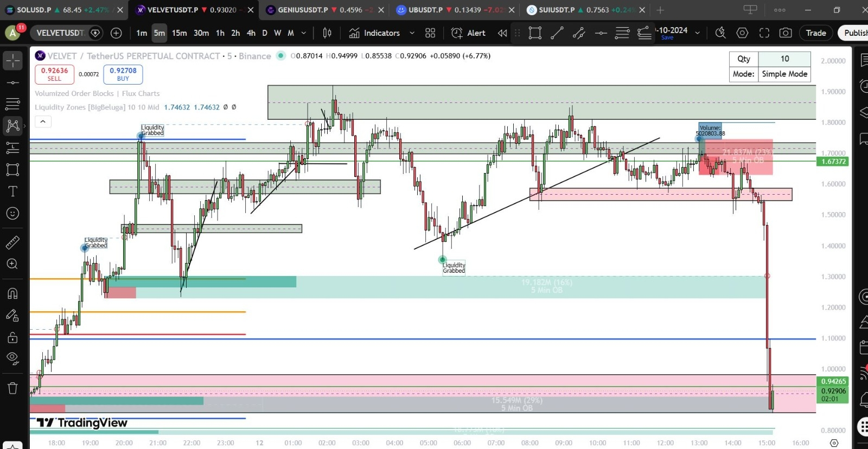Click Volumized Order Blocks indicator label
The height and width of the screenshot is (449, 868).
[97, 93]
